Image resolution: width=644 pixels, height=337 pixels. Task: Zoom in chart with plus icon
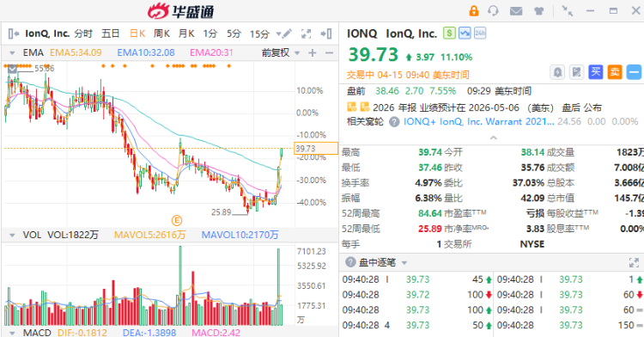(313, 53)
